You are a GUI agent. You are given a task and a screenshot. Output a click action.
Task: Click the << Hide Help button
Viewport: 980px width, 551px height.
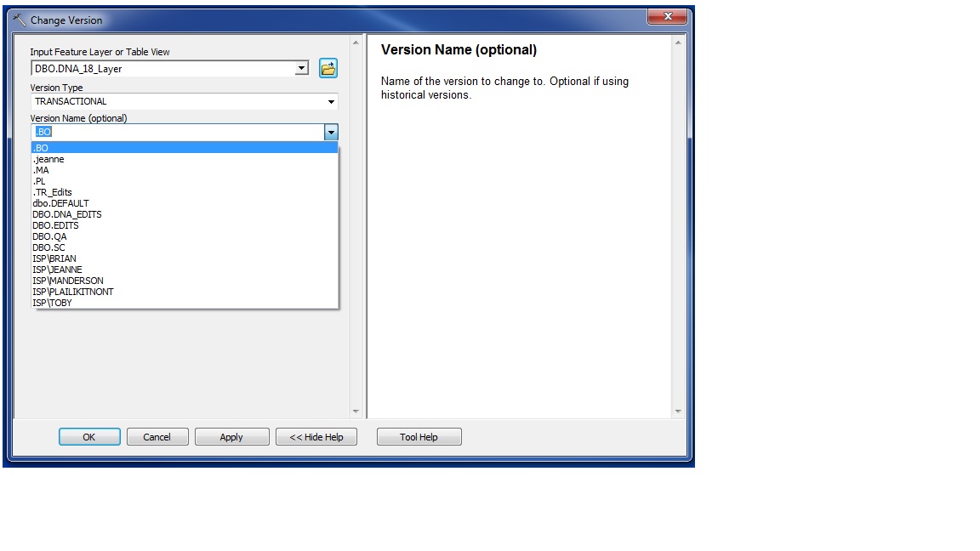[316, 437]
